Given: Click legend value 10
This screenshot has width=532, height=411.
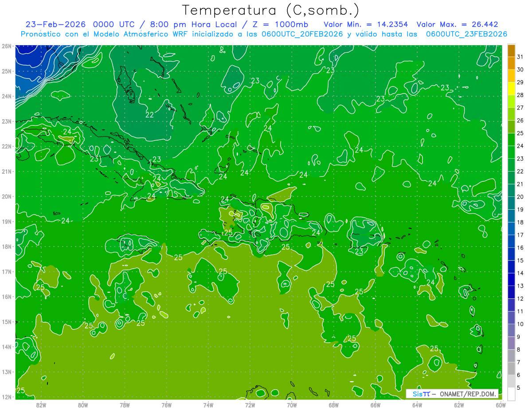Looking at the screenshot, I should tap(520, 324).
